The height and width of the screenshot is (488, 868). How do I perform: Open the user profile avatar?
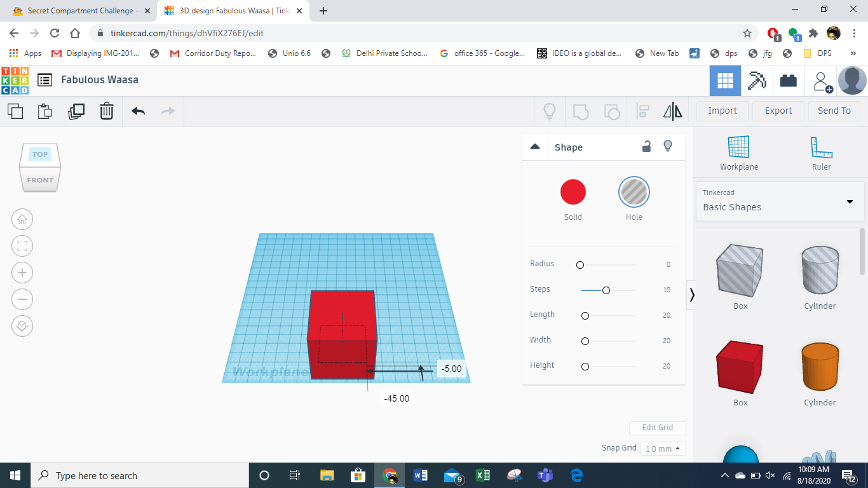point(852,81)
